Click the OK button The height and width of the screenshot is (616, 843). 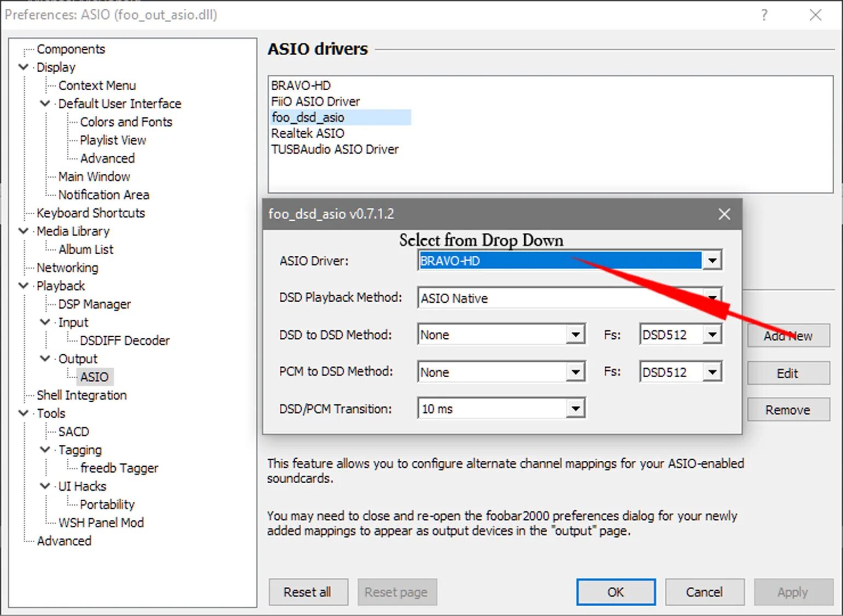616,592
